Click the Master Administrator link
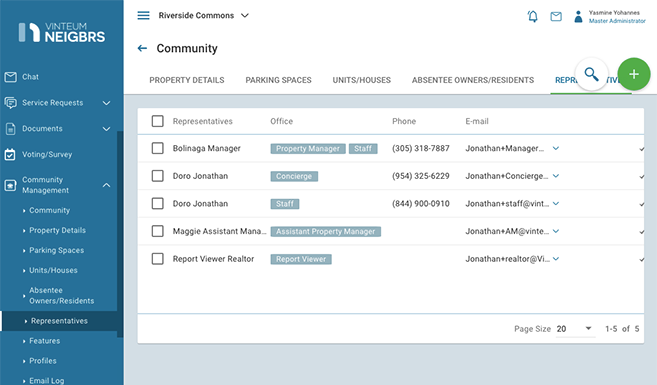 pos(617,21)
